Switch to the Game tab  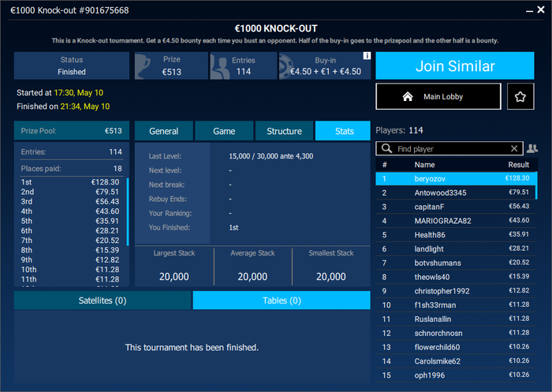point(224,131)
